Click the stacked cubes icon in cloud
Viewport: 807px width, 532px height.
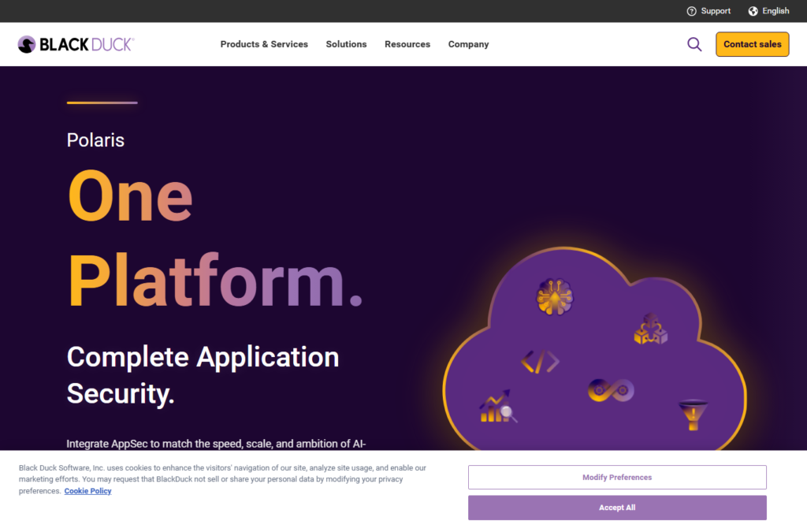[x=650, y=329]
